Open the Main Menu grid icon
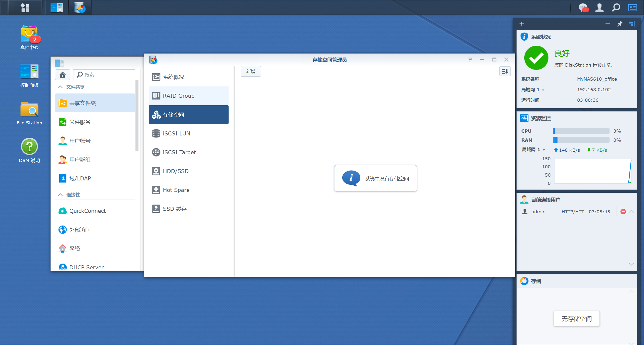 point(25,8)
